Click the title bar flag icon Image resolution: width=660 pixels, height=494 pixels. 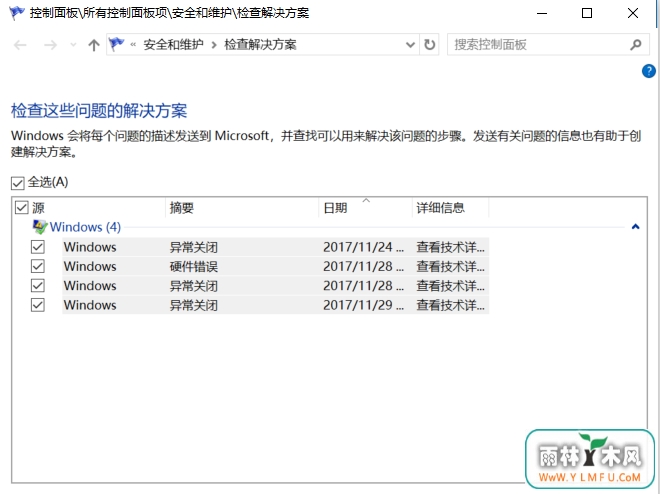tap(17, 13)
